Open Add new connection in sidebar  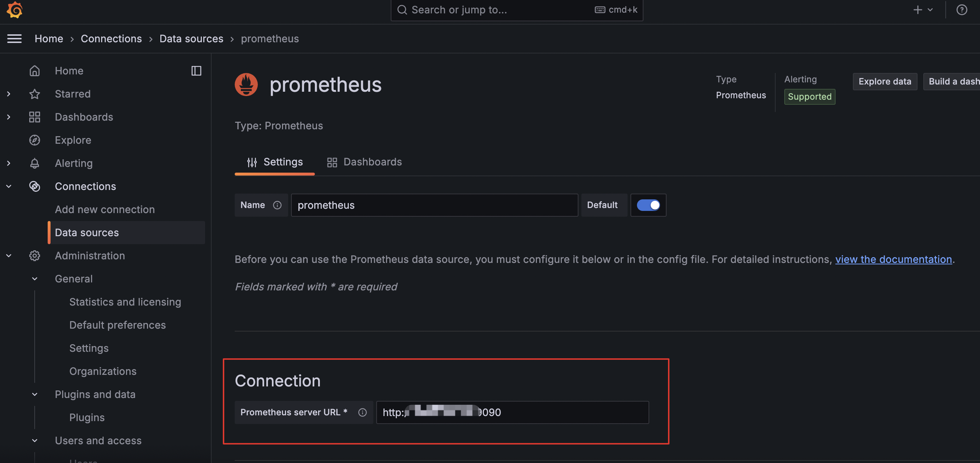coord(105,209)
